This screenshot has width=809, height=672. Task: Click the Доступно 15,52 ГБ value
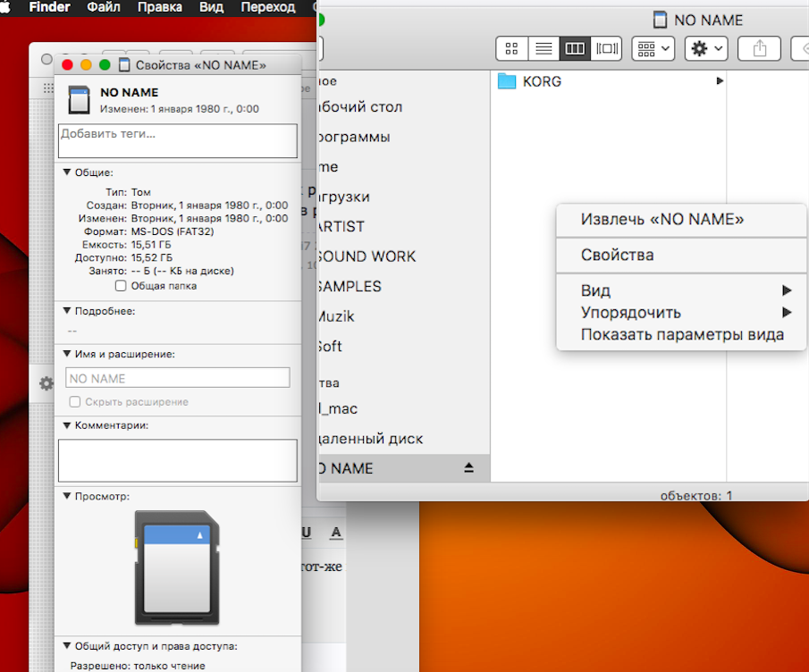pos(152,257)
